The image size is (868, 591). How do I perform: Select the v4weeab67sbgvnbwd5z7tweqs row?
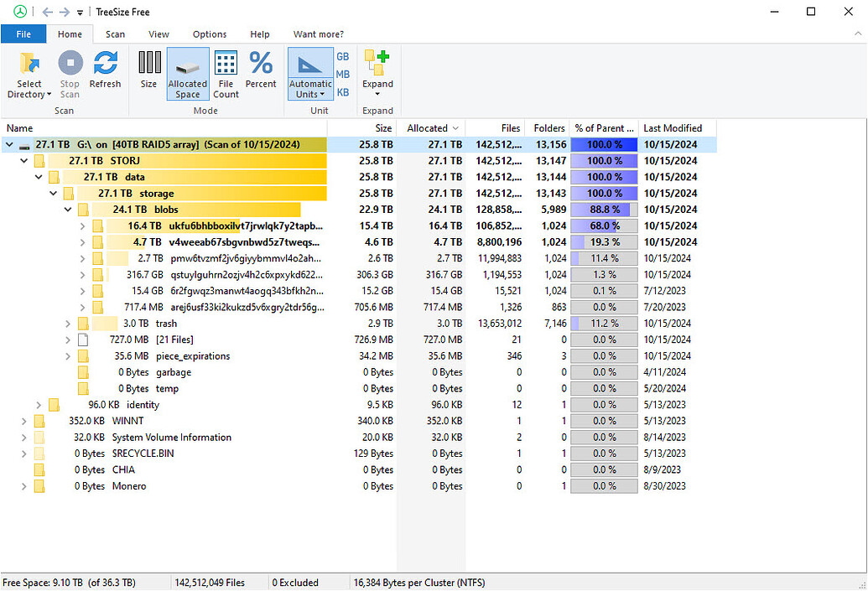click(x=359, y=242)
